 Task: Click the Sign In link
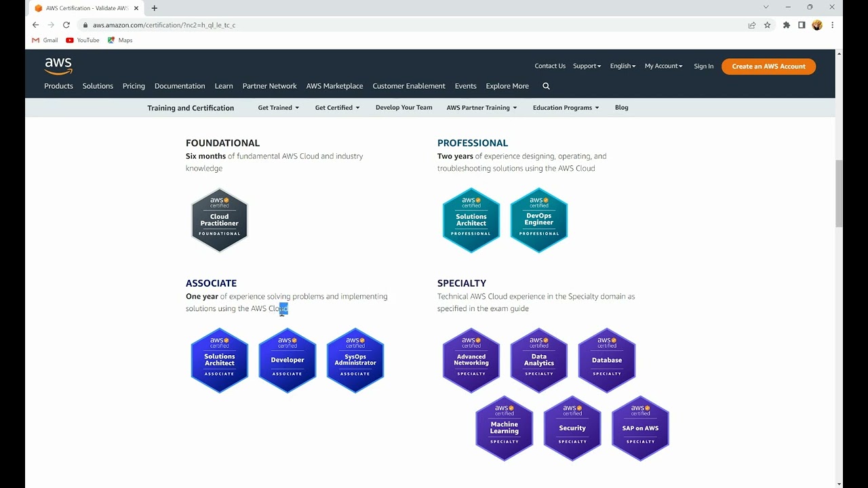click(703, 66)
